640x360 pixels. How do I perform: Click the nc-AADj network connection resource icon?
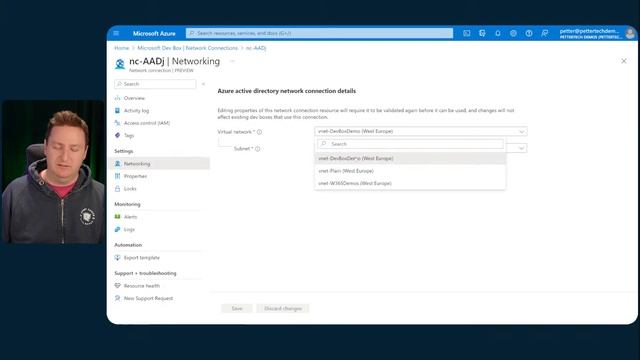point(120,64)
